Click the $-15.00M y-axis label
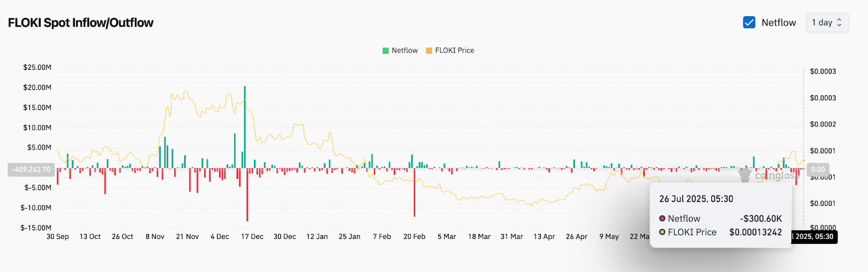 coord(36,228)
